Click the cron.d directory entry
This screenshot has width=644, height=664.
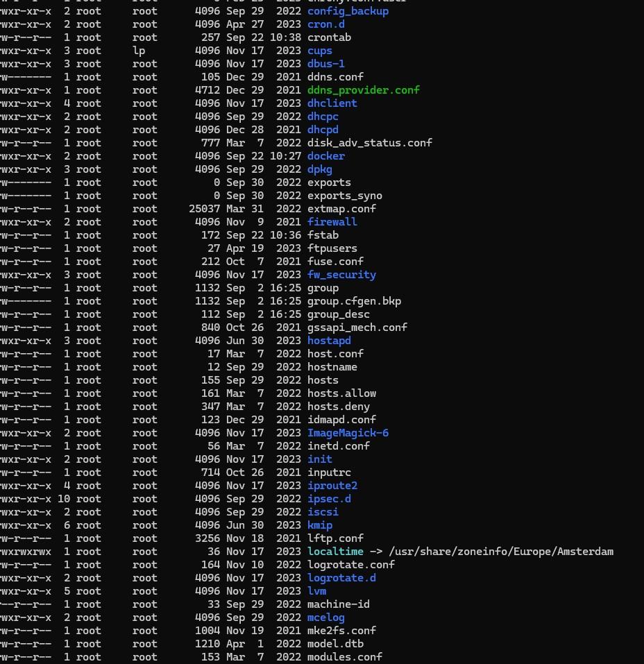click(x=325, y=24)
